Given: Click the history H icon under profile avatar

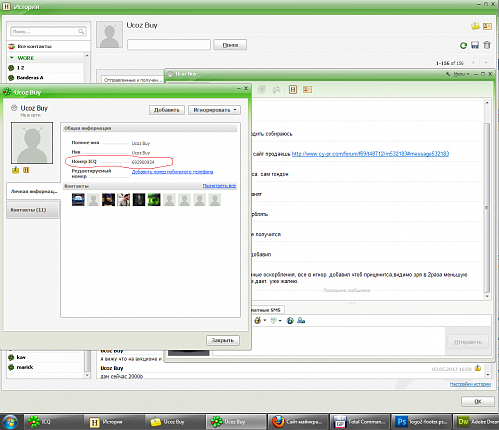Looking at the screenshot, I should click(26, 170).
